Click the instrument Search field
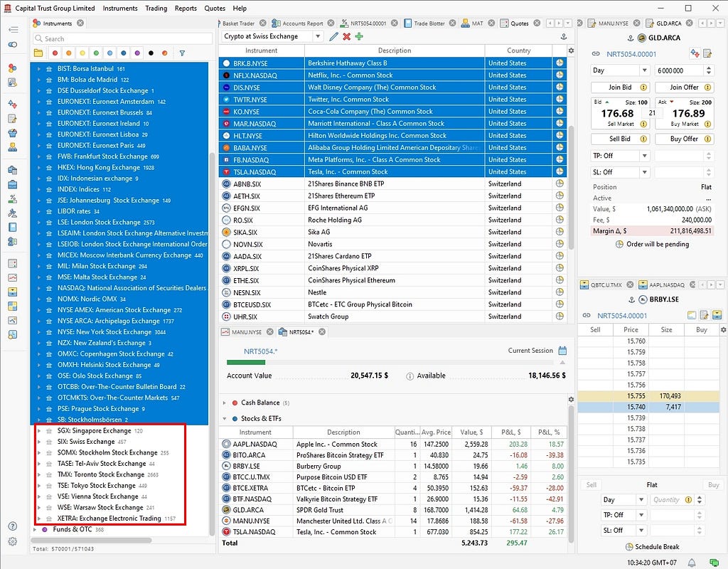 tap(122, 38)
